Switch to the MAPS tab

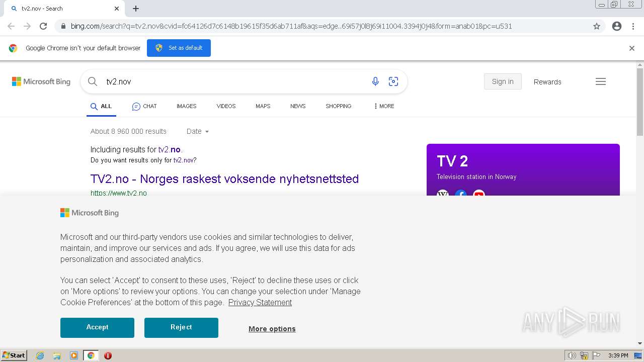coord(263,106)
